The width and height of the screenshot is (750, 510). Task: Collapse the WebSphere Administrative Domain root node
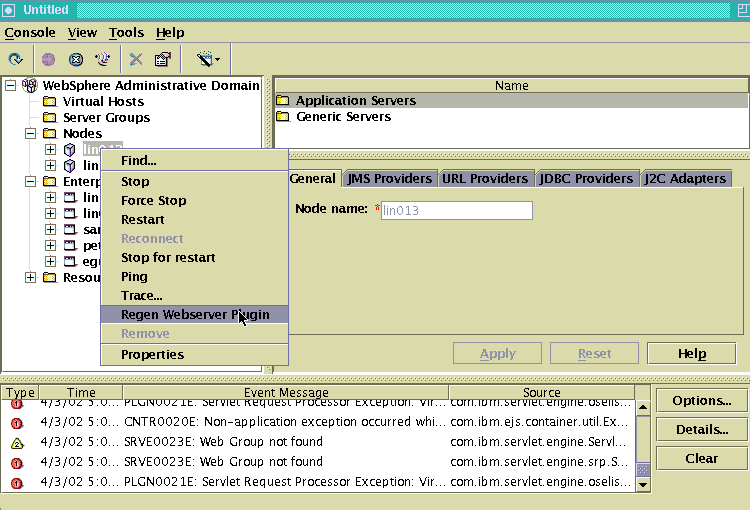pos(11,86)
